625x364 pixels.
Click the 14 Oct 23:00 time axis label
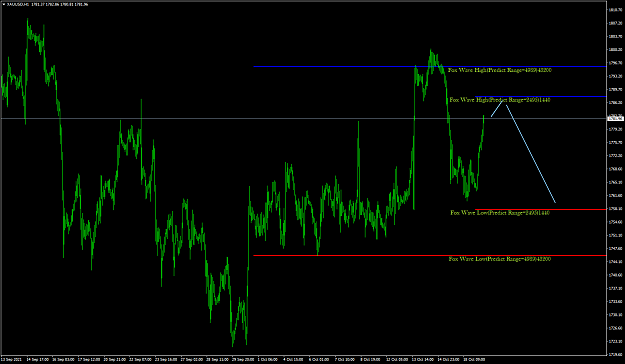448,359
